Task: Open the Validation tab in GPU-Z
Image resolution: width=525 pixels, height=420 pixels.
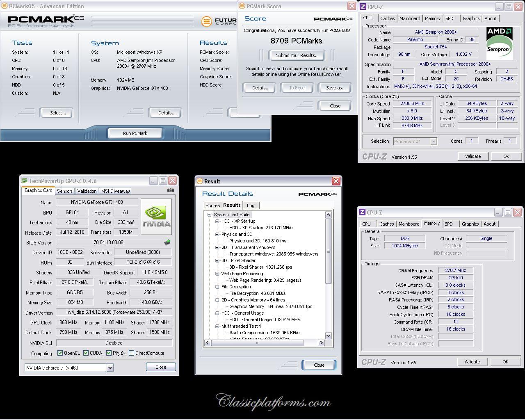Action: click(87, 191)
